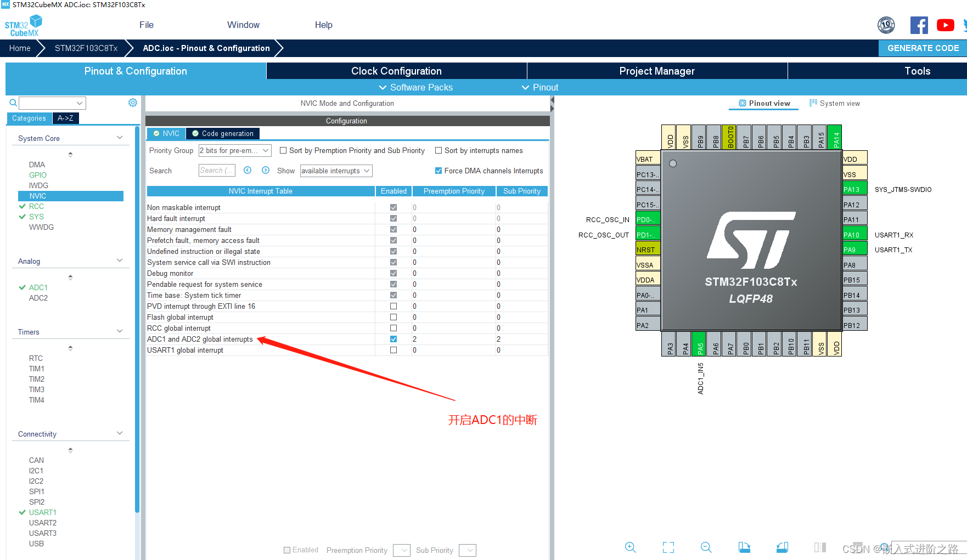This screenshot has width=967, height=560.
Task: Collapse the Analog category
Action: pyautogui.click(x=120, y=261)
